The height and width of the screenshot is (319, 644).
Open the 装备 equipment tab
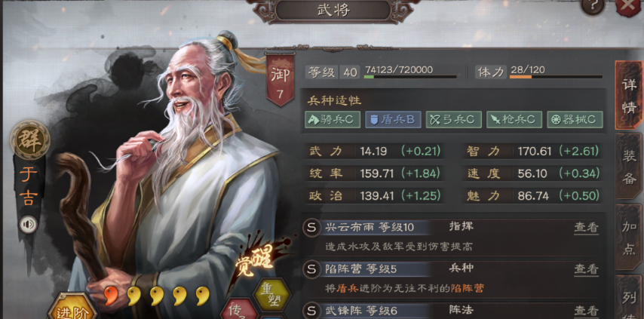tap(629, 167)
